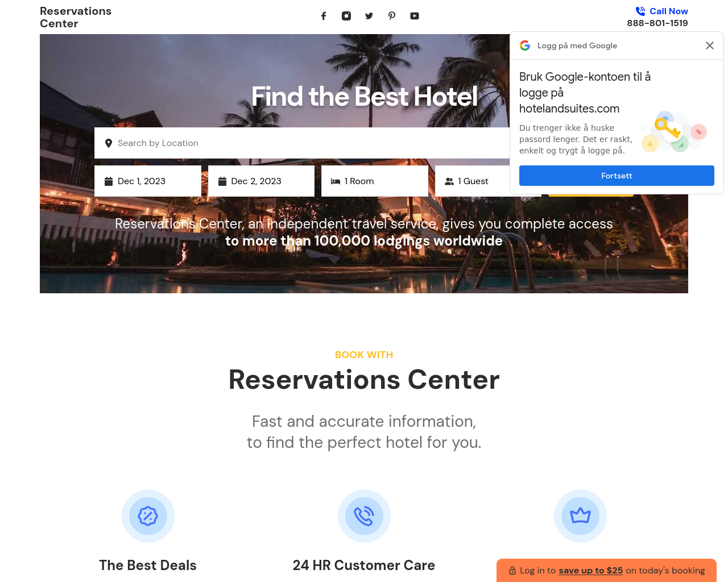Click the 24 HR Customer Care phone icon

(364, 516)
